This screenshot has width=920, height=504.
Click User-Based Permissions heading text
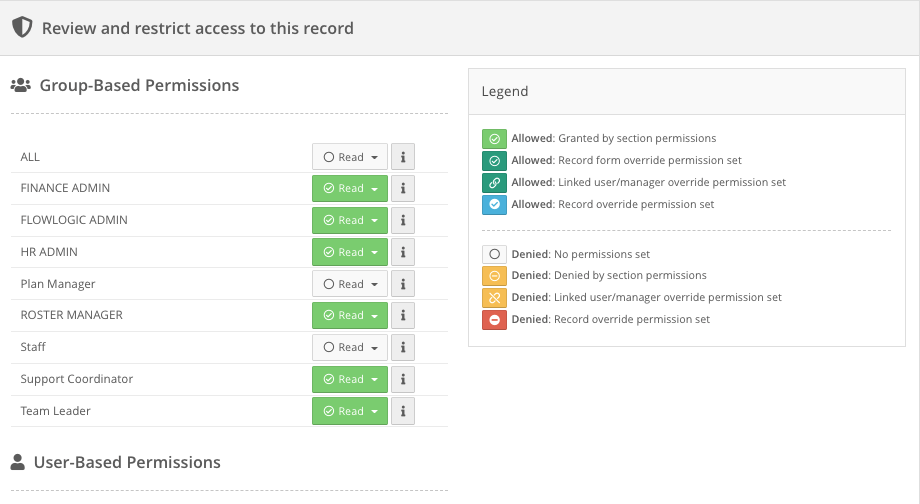(127, 462)
